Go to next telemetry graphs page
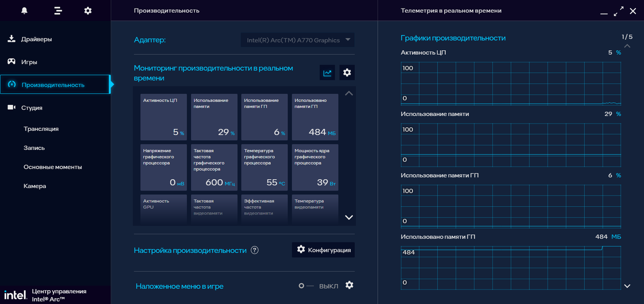Image resolution: width=644 pixels, height=304 pixels. pos(627,286)
